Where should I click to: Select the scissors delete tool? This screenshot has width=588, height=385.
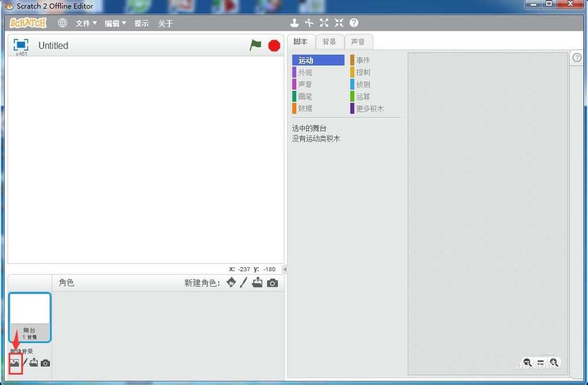coord(309,23)
